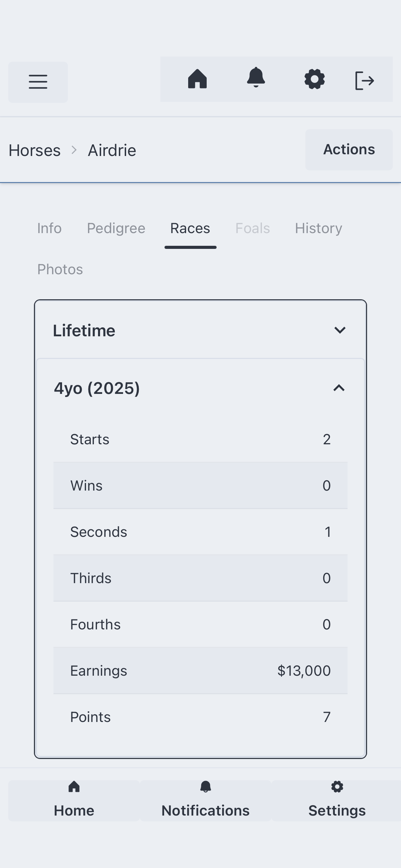Click the Earnings row
The width and height of the screenshot is (401, 868).
(200, 671)
